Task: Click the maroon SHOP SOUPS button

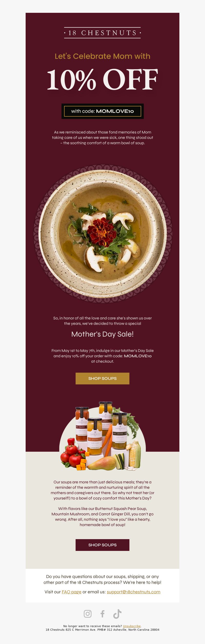Action: (x=102, y=545)
